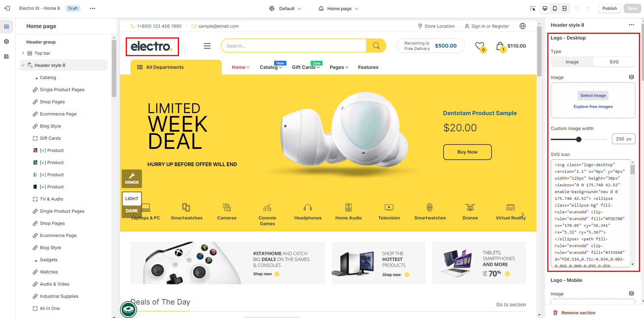This screenshot has width=644, height=318.
Task: Click the Explore free images link
Action: point(593,107)
